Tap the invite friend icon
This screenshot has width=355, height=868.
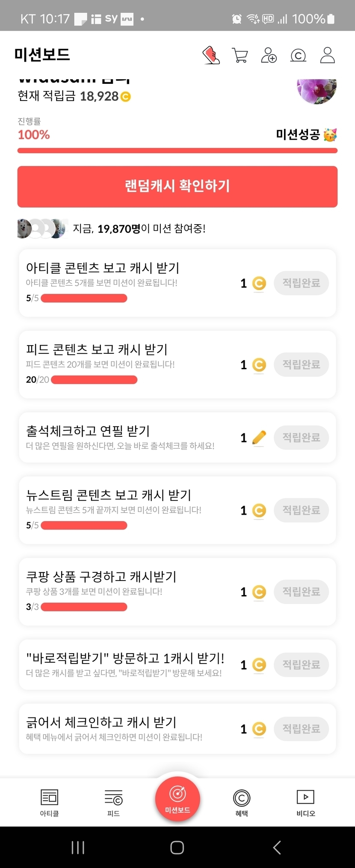click(x=269, y=56)
